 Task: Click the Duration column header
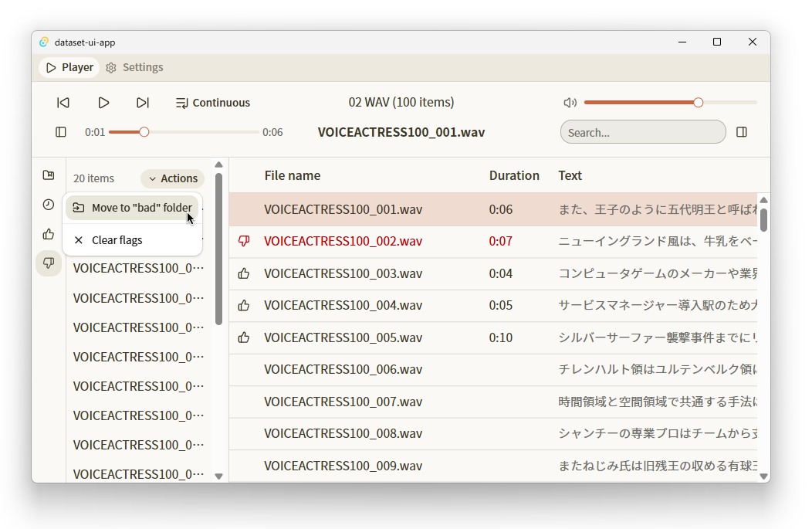click(x=514, y=175)
